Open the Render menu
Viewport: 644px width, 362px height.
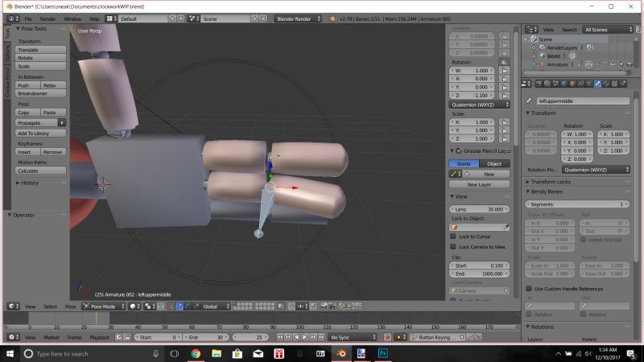(47, 19)
